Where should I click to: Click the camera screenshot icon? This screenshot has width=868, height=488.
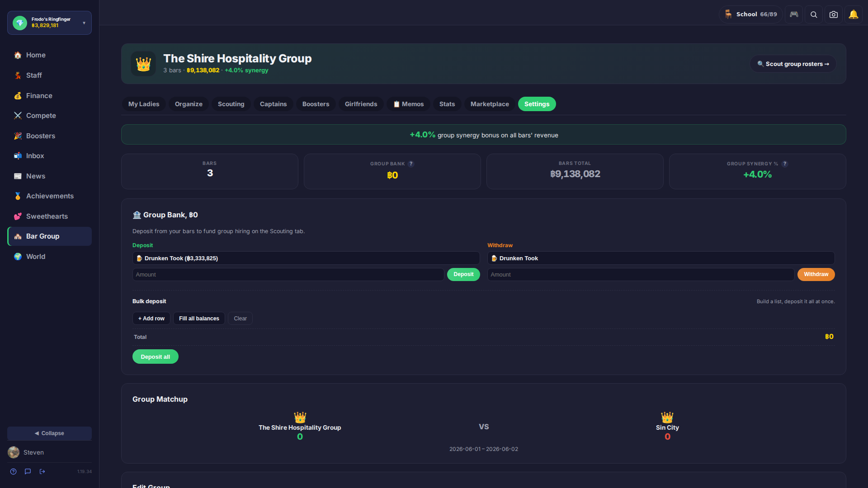tap(834, 14)
